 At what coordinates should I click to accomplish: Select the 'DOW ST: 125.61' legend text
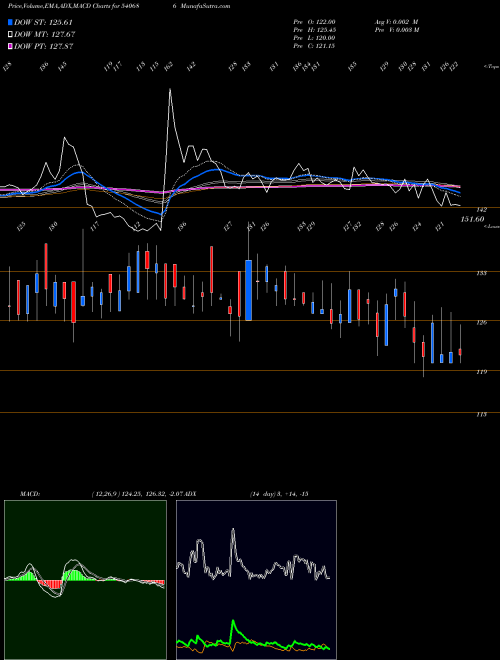(44, 22)
